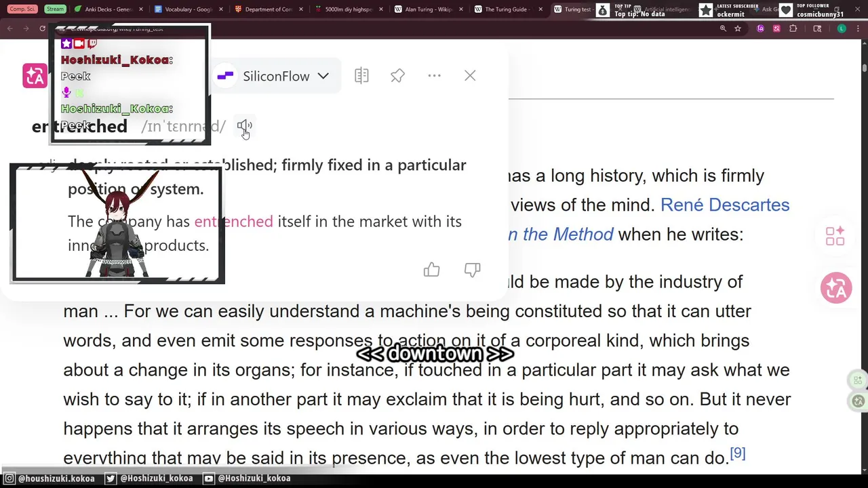Pin the translation popup
Viewport: 868px width, 488px height.
point(397,76)
